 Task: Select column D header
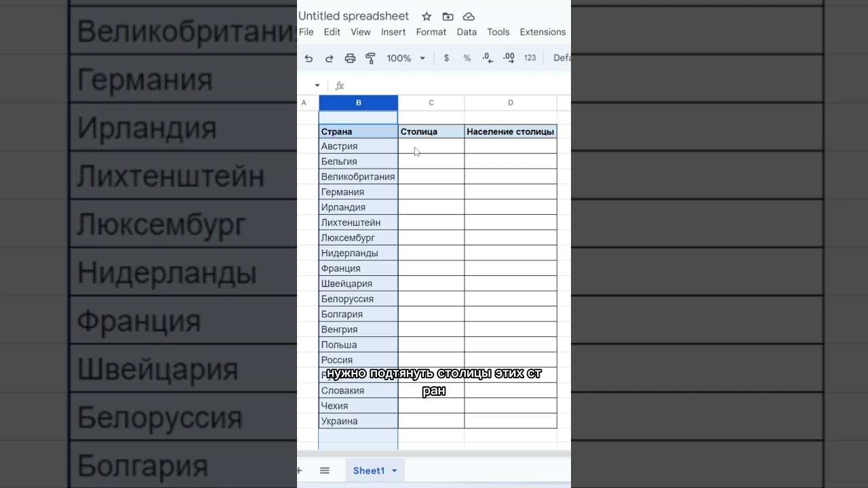pyautogui.click(x=511, y=103)
